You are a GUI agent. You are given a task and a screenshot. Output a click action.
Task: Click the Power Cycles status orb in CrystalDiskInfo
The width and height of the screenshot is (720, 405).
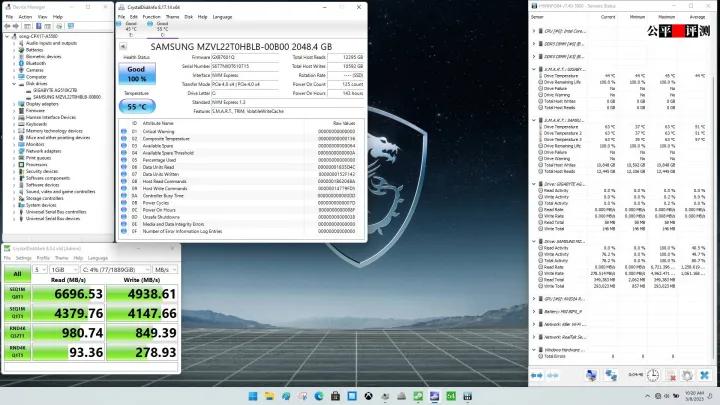click(124, 202)
